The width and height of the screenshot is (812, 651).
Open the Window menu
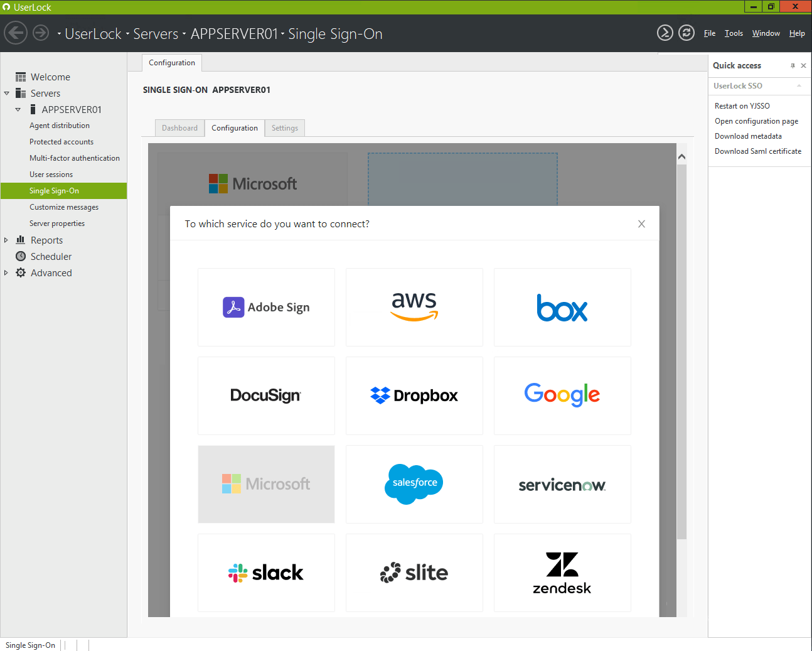click(x=766, y=33)
